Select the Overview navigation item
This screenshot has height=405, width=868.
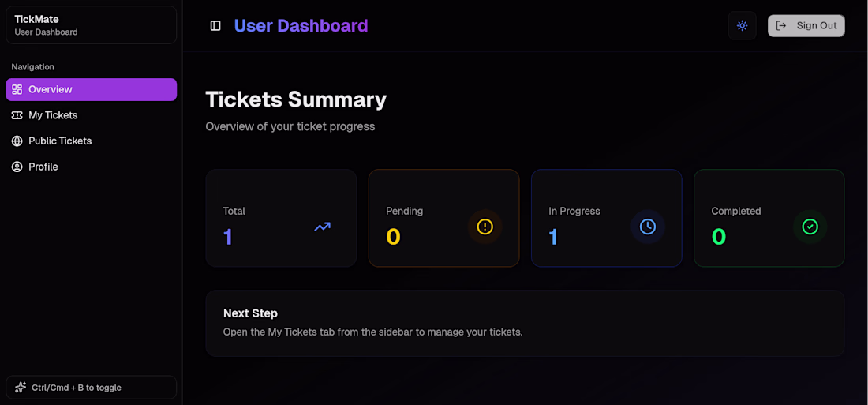click(x=92, y=89)
